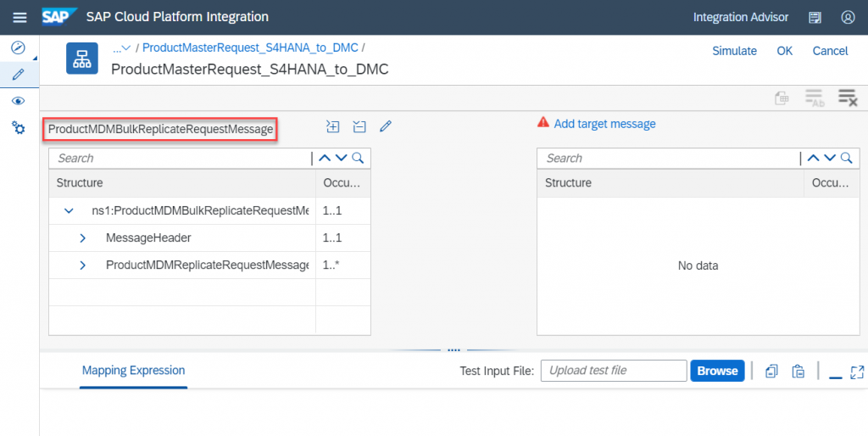
Task: Collapse the ns1:ProductMDMBulkReplicateRequestMessage root node
Action: (70, 210)
